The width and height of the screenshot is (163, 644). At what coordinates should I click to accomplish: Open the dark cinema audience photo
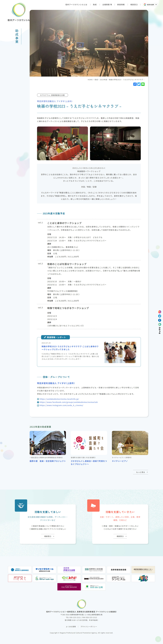pos(115,143)
